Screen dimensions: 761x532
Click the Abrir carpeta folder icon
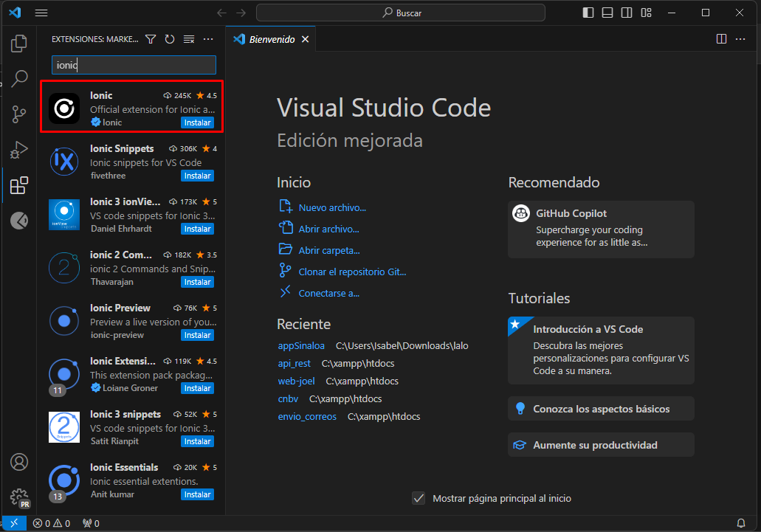coord(286,249)
